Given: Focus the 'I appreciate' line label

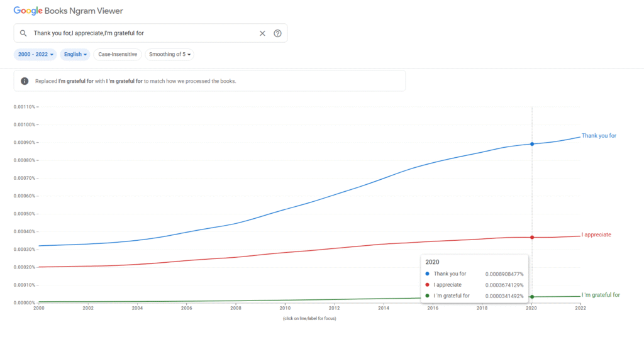Looking at the screenshot, I should pos(596,235).
